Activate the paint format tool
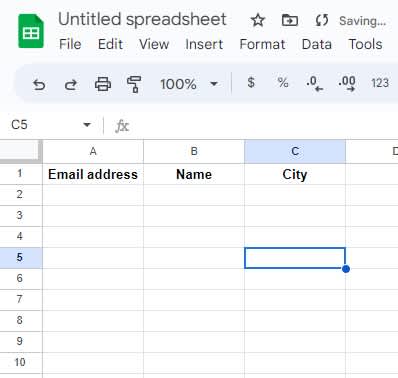Viewport: 398px width, 378px height. (x=134, y=84)
